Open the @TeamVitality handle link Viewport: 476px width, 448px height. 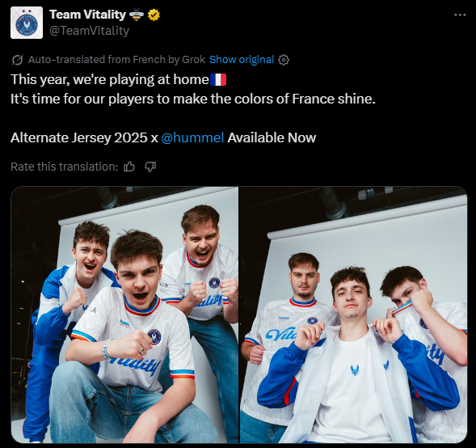(x=89, y=31)
